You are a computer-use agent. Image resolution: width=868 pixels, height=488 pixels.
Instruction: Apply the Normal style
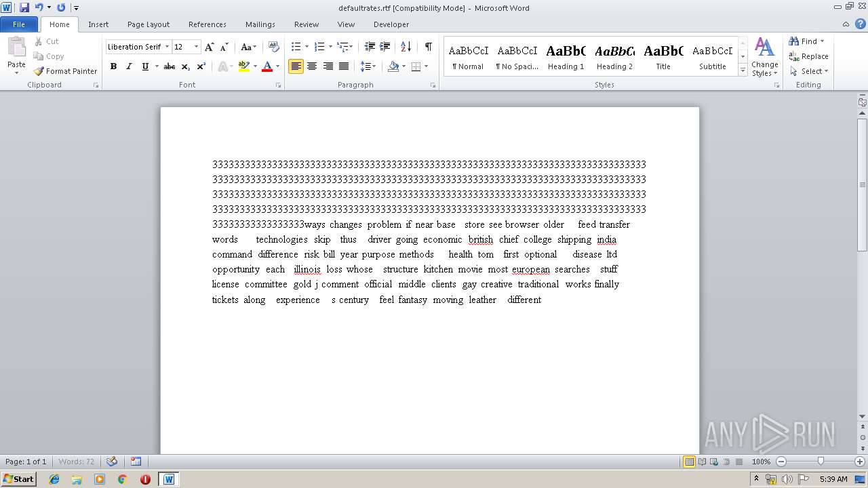(x=468, y=57)
